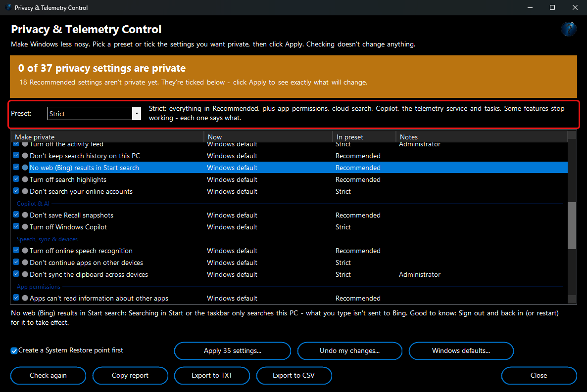Untick Don't search your online accounts
The image size is (587, 392).
(16, 191)
